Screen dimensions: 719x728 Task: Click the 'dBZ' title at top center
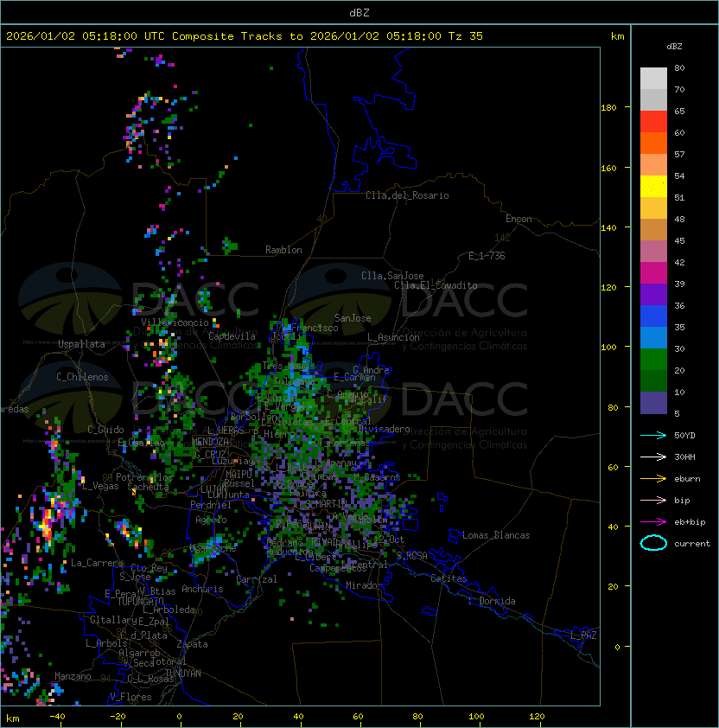[359, 13]
